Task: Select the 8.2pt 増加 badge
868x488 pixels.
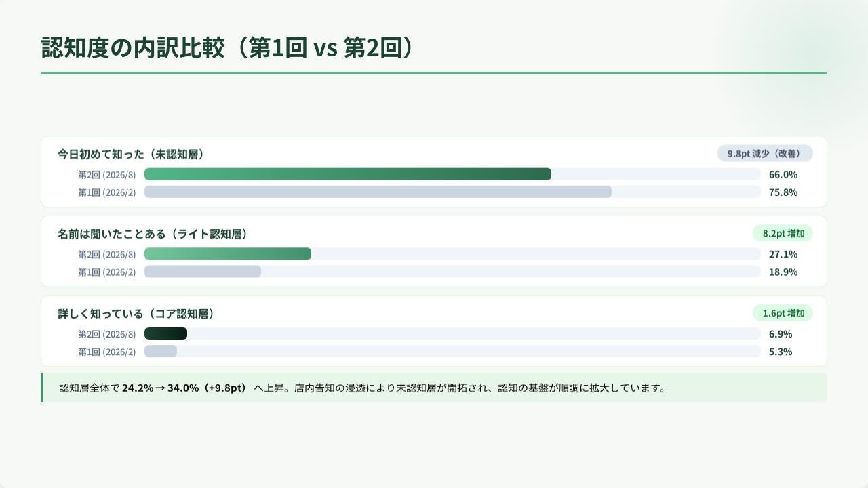Action: click(783, 233)
